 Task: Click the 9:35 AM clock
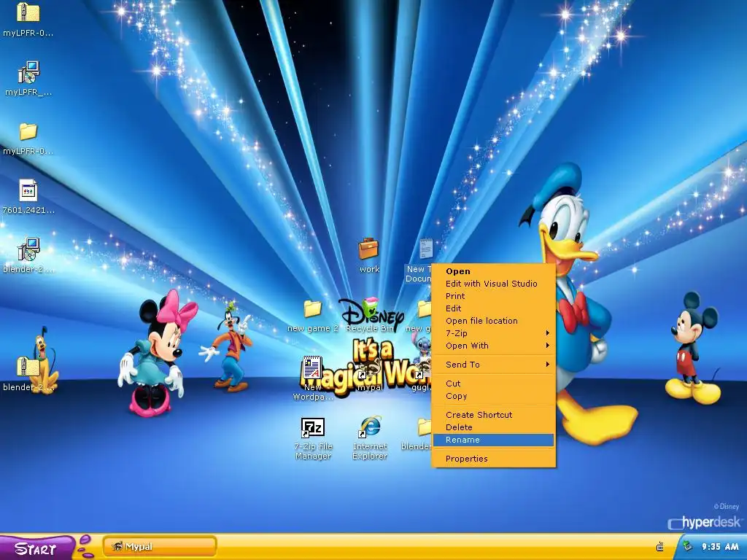click(720, 547)
